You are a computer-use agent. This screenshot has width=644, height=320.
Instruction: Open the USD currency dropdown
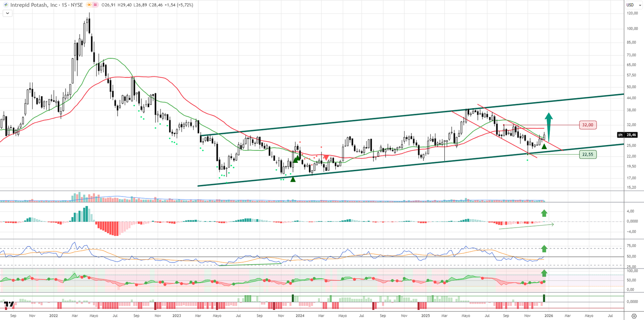[x=632, y=5]
